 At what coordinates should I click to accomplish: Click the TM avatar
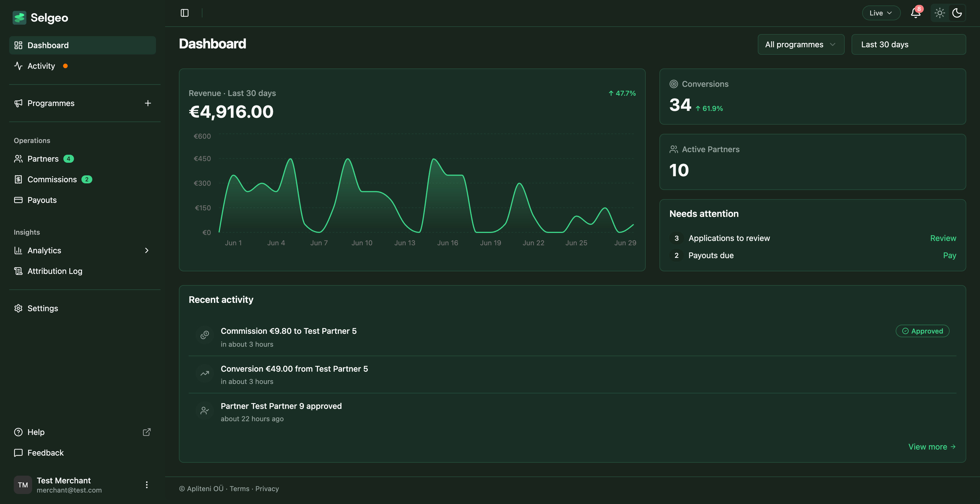tap(23, 485)
